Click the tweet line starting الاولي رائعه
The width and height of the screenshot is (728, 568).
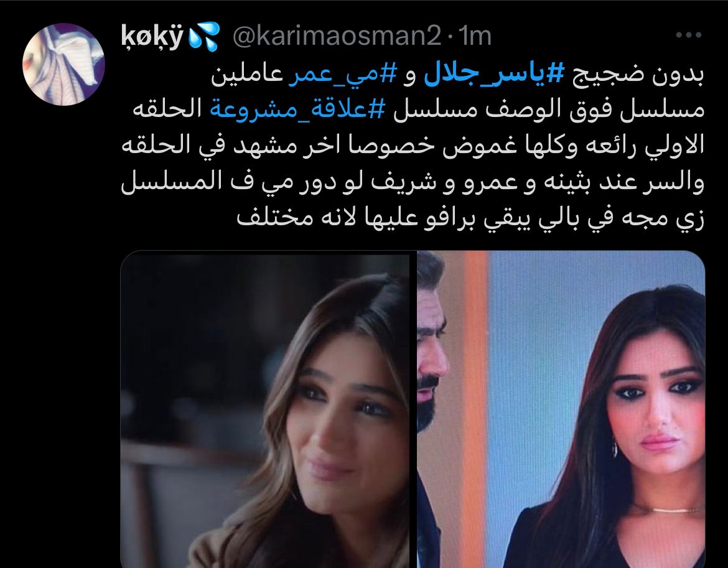(x=413, y=145)
